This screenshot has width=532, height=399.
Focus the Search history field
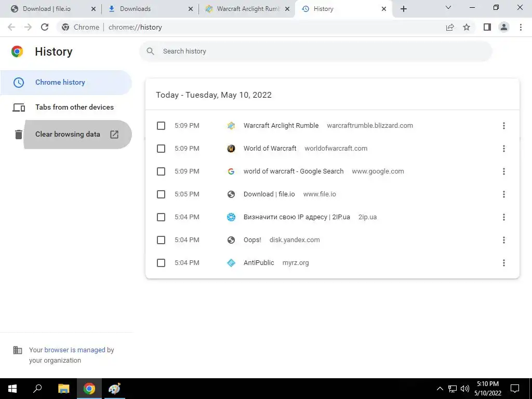pos(315,51)
